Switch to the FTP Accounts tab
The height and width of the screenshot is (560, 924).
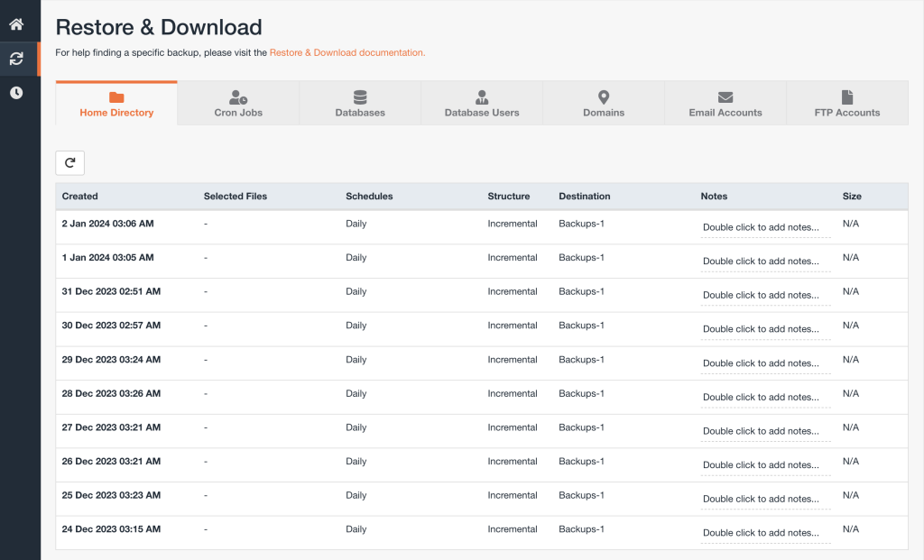coord(846,104)
